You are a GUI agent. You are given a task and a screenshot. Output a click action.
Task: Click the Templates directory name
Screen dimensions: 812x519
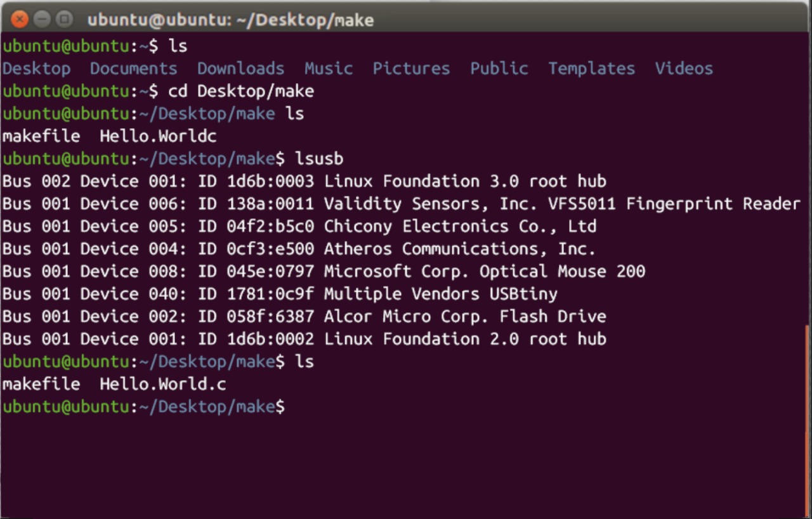591,69
